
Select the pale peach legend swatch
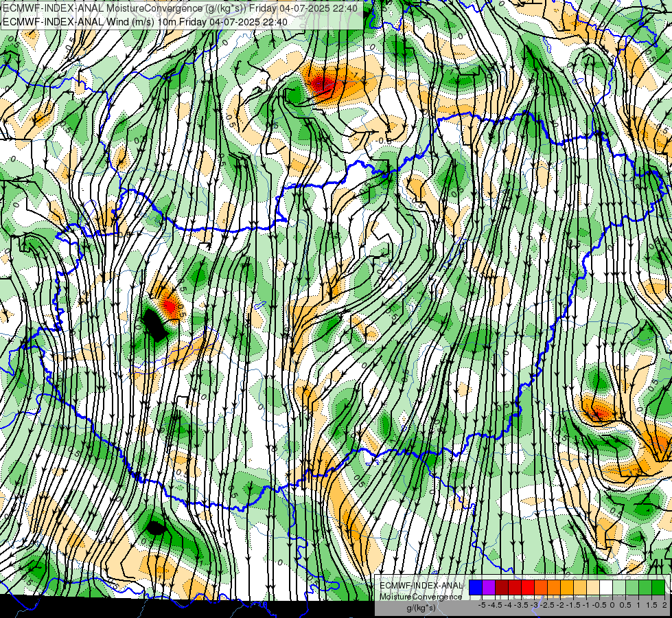click(592, 588)
